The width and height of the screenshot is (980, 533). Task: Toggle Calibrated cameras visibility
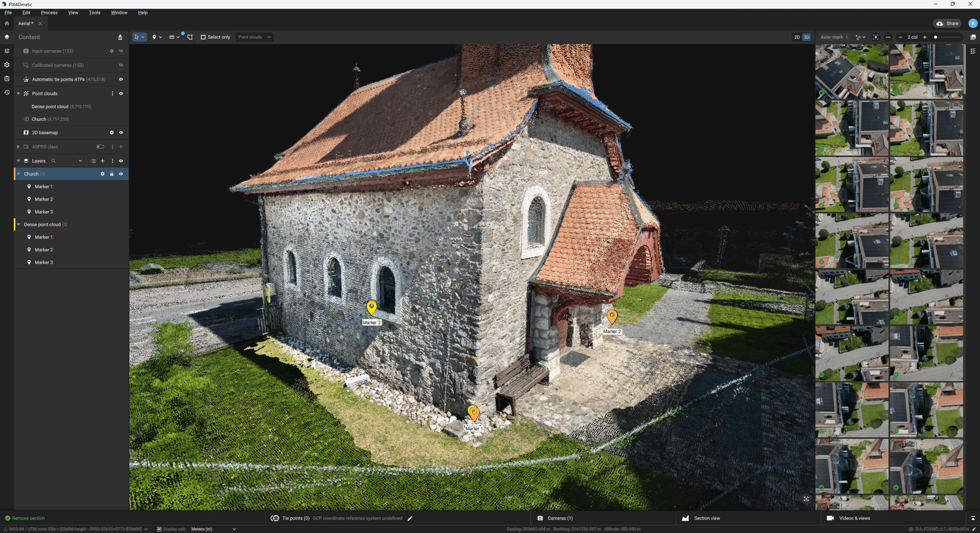[x=121, y=65]
